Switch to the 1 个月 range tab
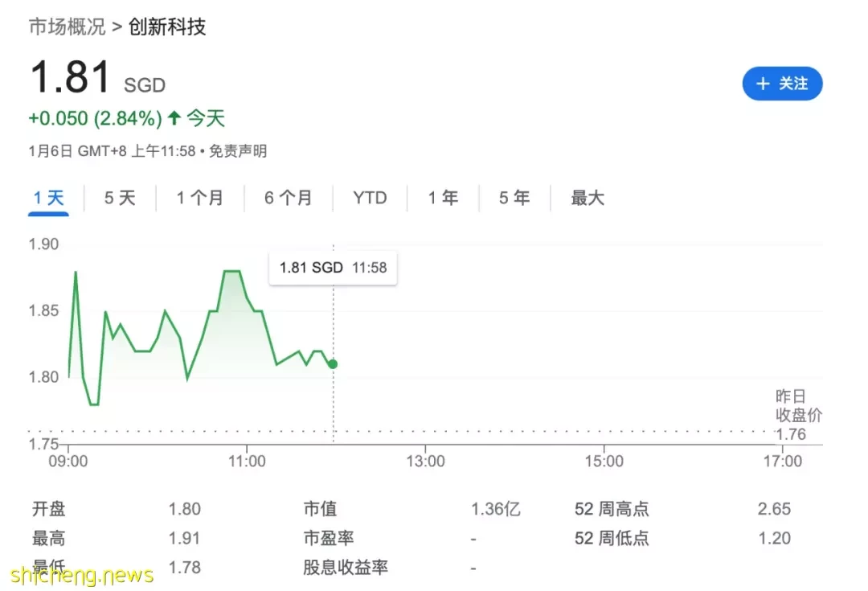 (x=200, y=198)
